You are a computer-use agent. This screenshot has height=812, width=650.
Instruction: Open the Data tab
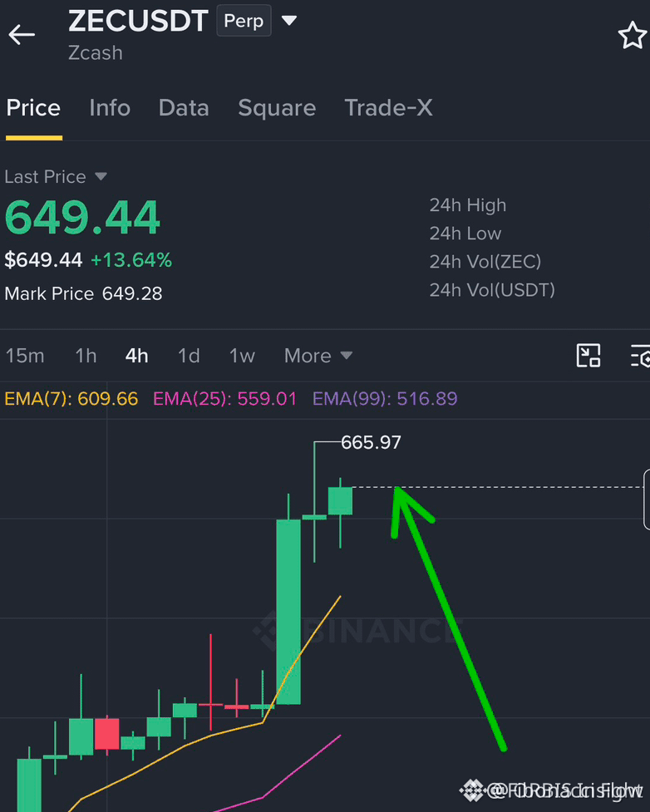184,108
